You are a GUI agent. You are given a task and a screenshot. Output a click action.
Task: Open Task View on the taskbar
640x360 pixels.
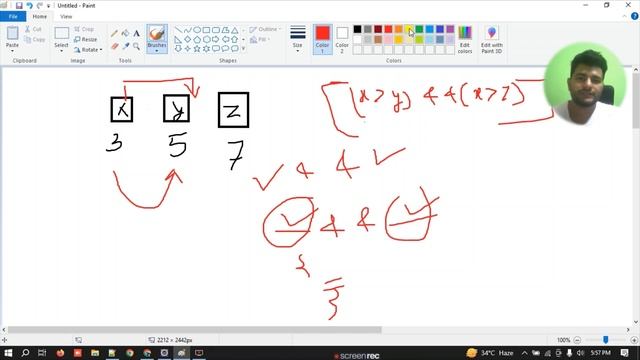[42, 353]
